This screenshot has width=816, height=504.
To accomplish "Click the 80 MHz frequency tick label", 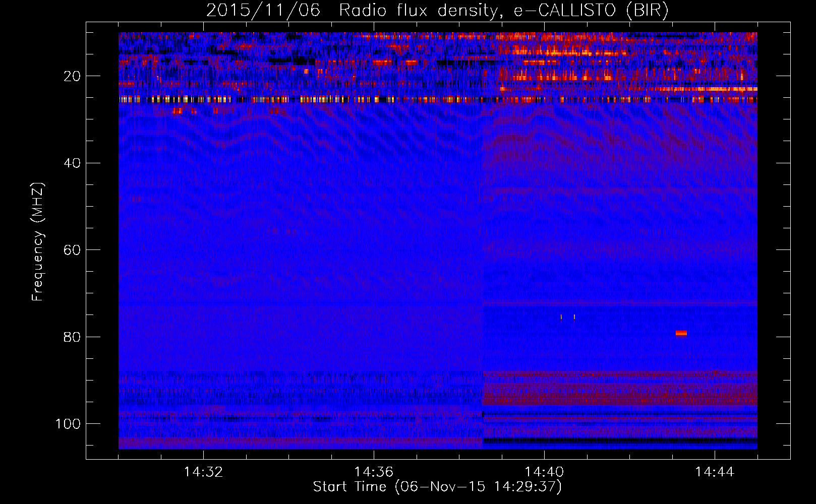I will pos(72,337).
